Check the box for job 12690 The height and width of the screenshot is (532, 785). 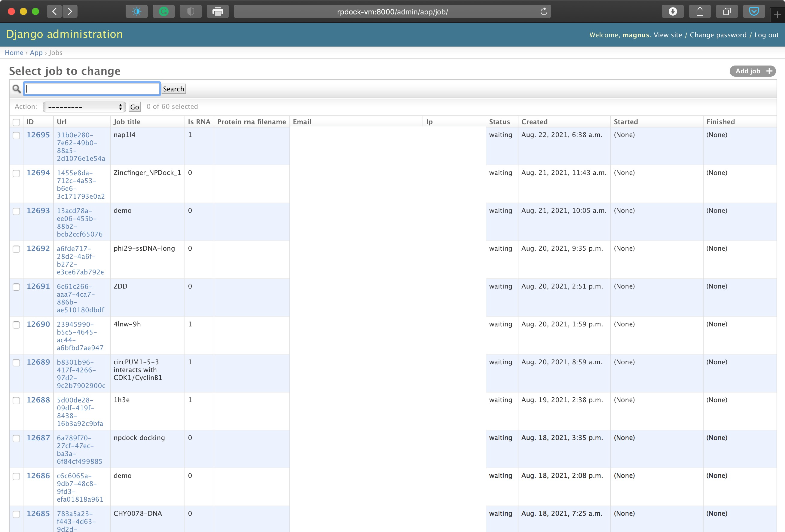[16, 325]
